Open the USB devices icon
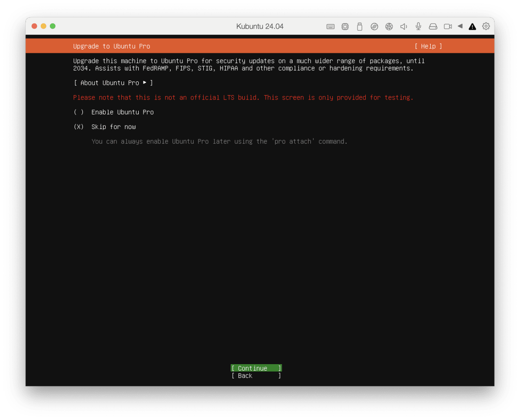This screenshot has width=520, height=420. click(359, 26)
